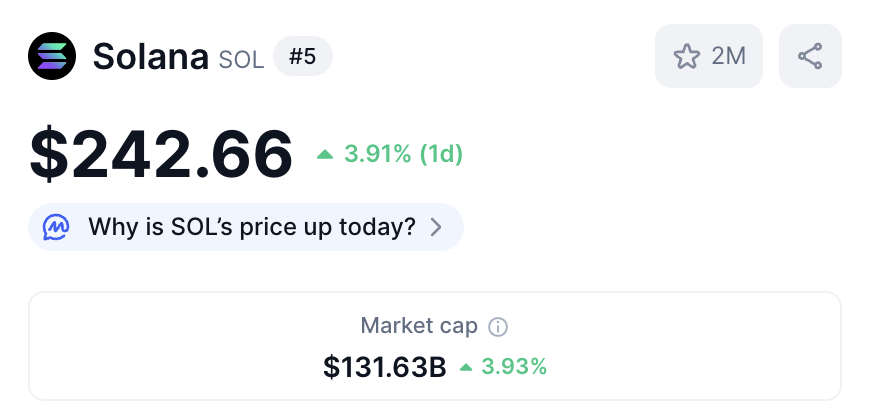
Task: Click the Solana coin name
Action: click(x=150, y=57)
